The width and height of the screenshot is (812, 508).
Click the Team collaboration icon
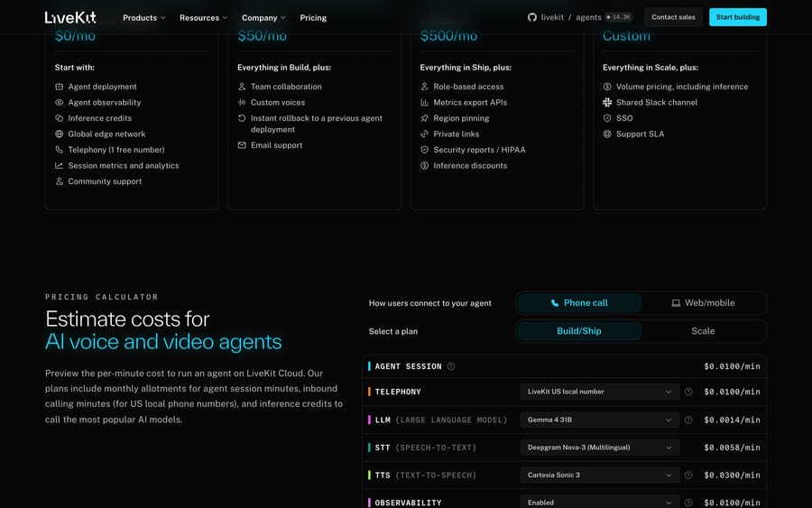click(242, 87)
